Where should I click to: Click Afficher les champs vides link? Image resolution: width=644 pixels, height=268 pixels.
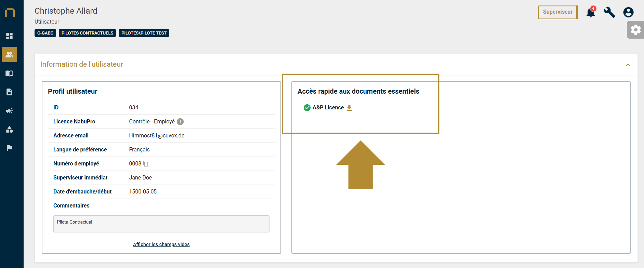(161, 244)
